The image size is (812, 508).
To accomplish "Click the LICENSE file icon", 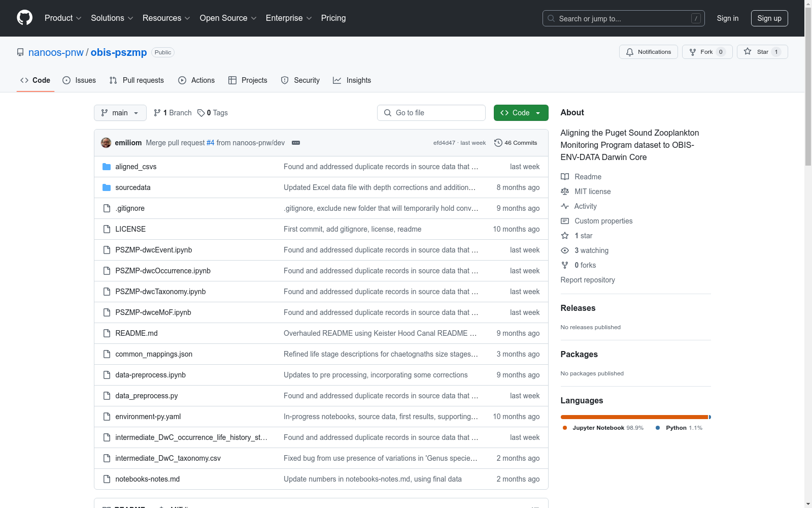I will pyautogui.click(x=107, y=229).
